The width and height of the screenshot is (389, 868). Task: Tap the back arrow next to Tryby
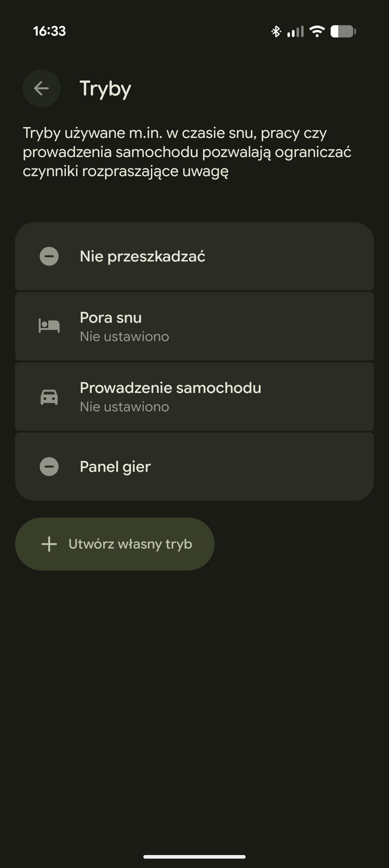tap(41, 88)
